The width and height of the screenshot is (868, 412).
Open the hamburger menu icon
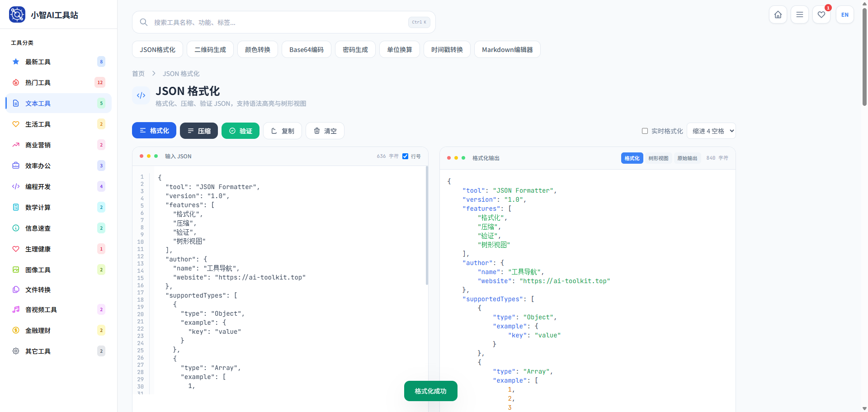tap(799, 14)
